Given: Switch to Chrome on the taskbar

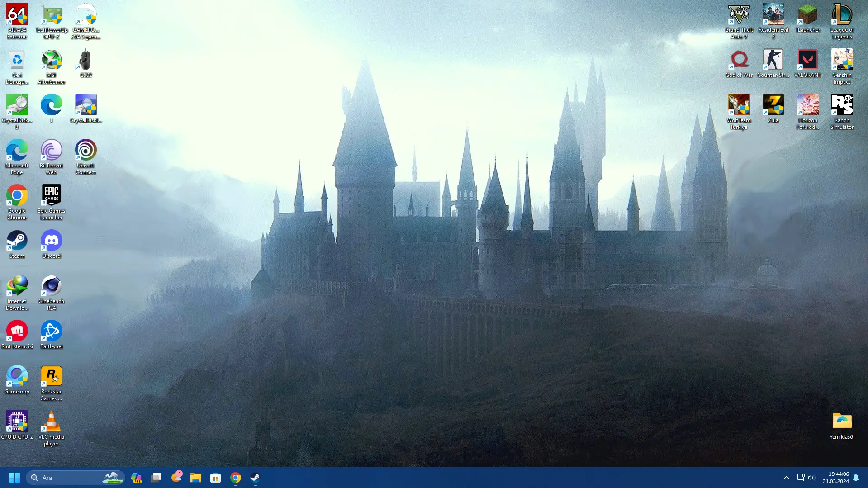Looking at the screenshot, I should coord(236,478).
